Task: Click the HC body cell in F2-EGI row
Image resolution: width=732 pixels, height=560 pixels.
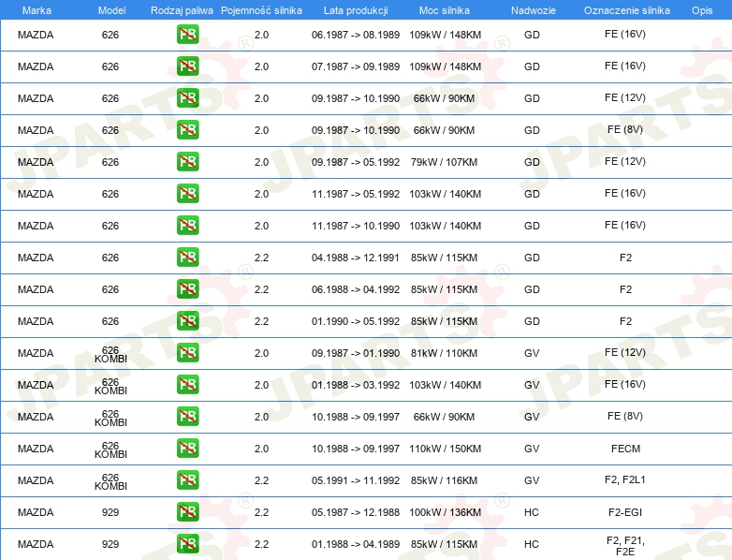Action: pyautogui.click(x=532, y=512)
